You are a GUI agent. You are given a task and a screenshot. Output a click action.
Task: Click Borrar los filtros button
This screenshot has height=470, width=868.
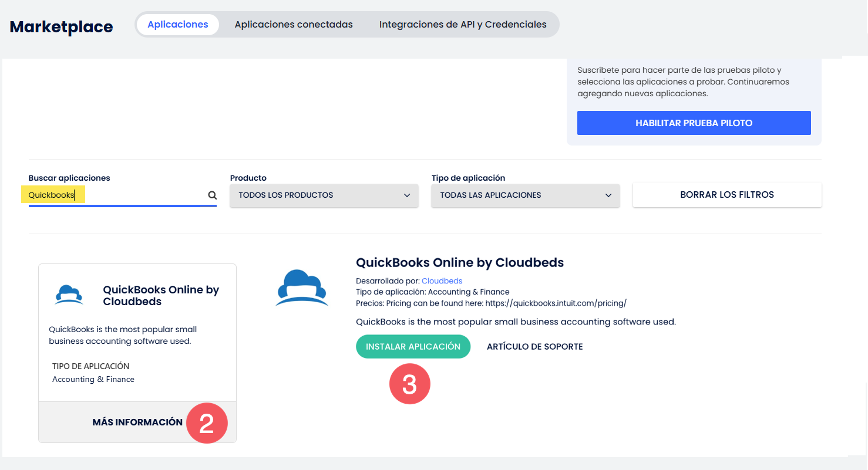(x=726, y=195)
